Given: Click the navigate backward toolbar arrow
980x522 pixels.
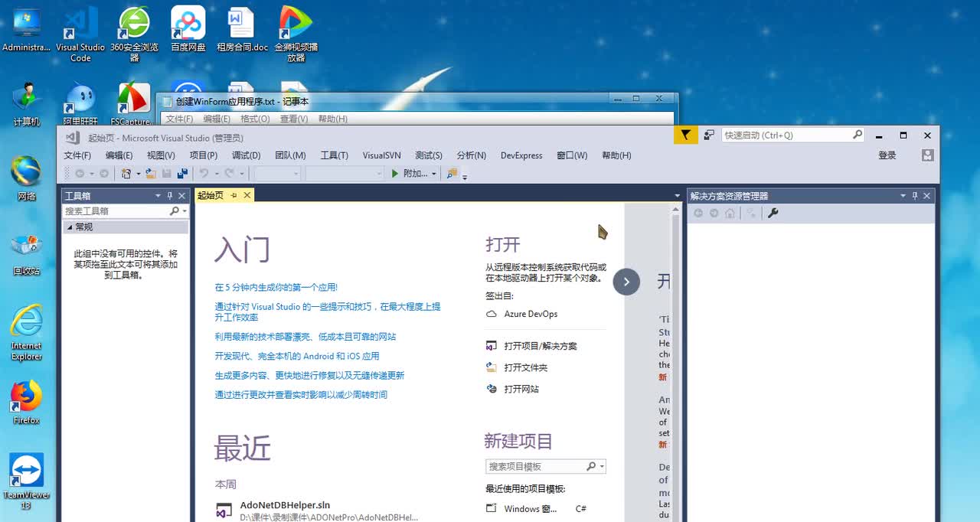Looking at the screenshot, I should pos(80,174).
